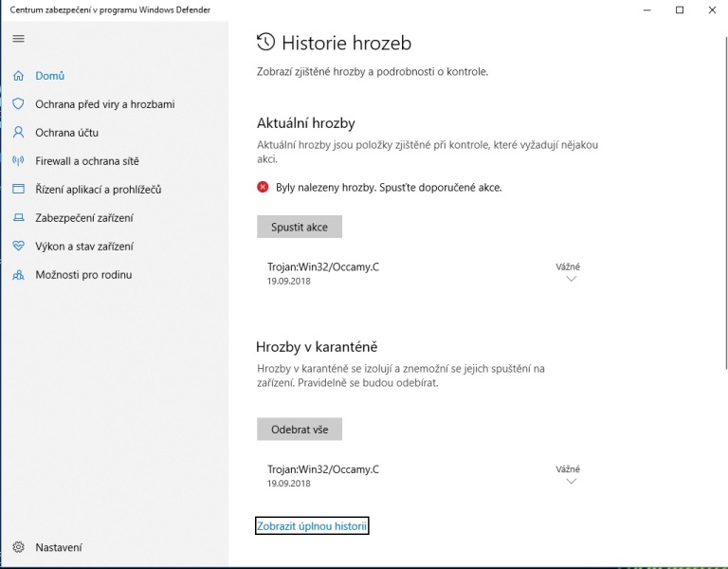Click the heart icon for Výkon a stav

18,246
